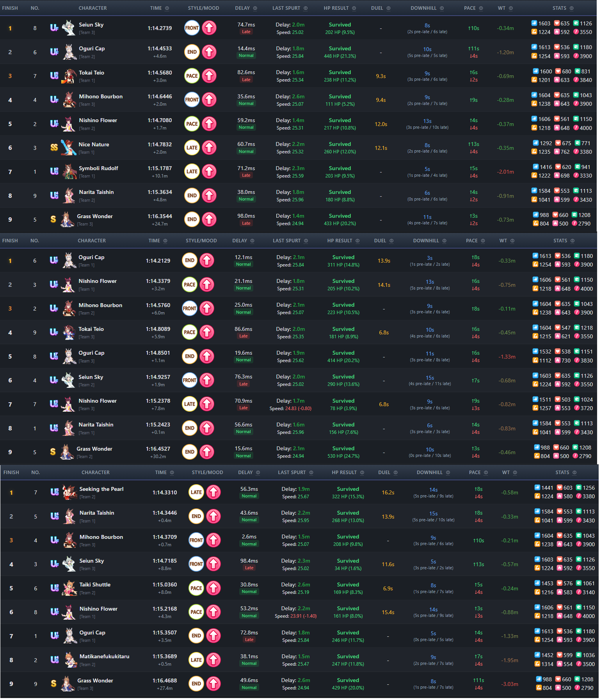This screenshot has width=601, height=700.
Task: Click the Matikanefukukitaru character portrait
Action: click(x=69, y=660)
